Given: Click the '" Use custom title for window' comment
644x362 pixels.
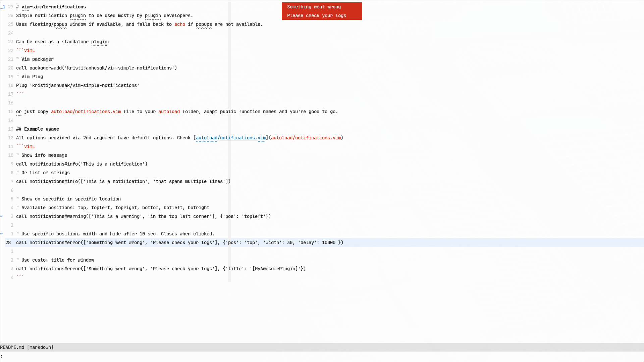Looking at the screenshot, I should point(55,260).
